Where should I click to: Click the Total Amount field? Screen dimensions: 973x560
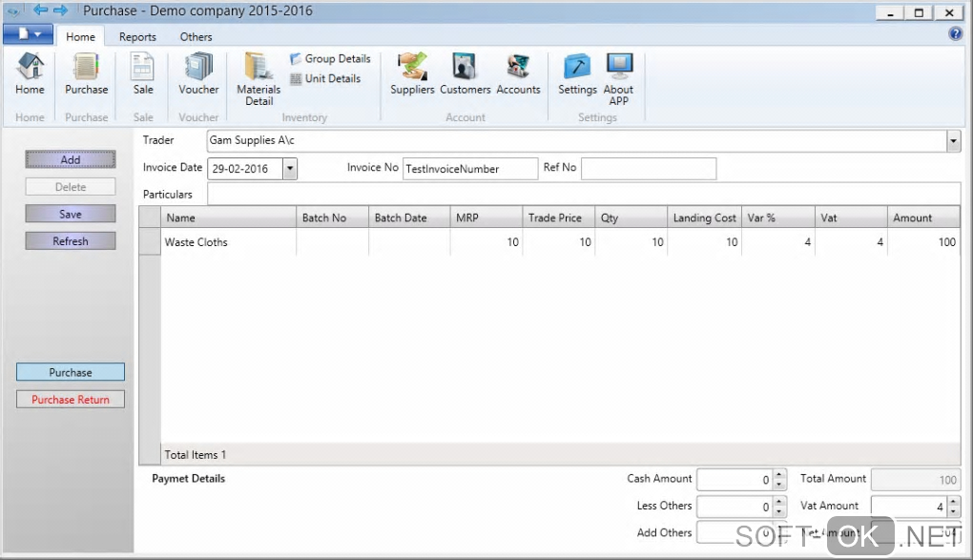click(x=916, y=479)
